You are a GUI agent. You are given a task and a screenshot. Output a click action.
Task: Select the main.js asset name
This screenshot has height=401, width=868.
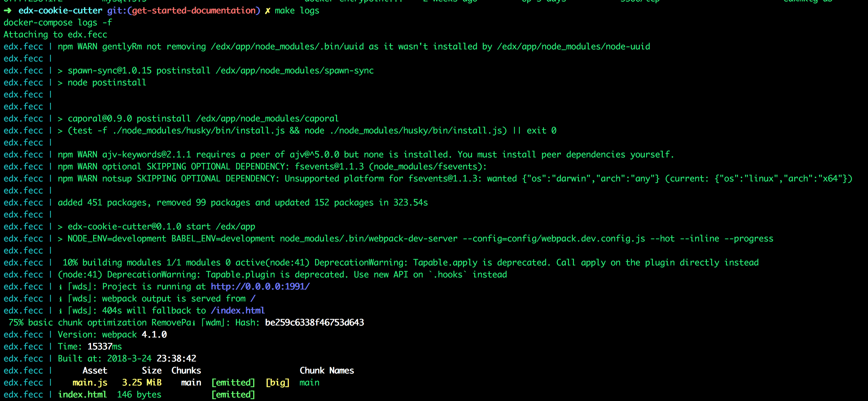coord(90,383)
